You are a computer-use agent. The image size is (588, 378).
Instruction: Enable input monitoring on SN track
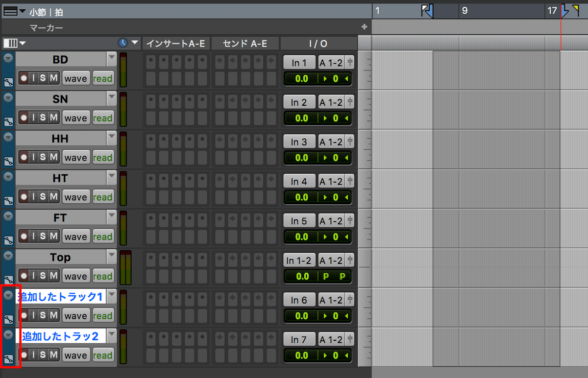pos(33,118)
